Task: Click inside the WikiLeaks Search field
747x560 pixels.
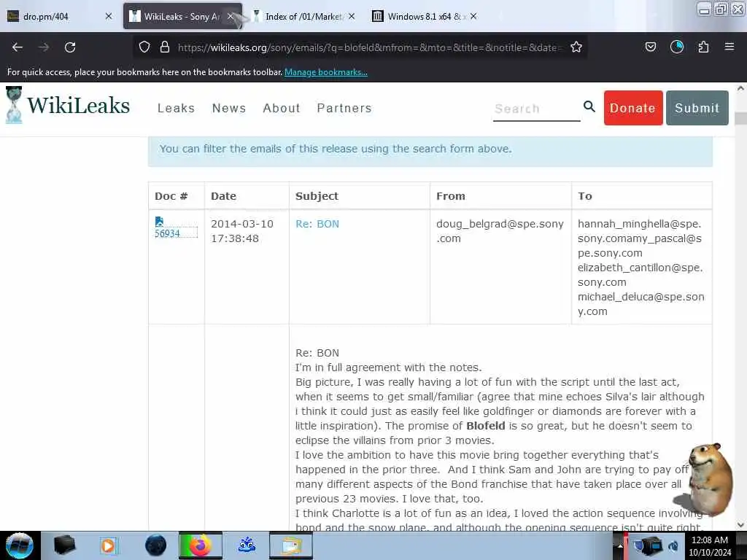Action: click(x=536, y=109)
